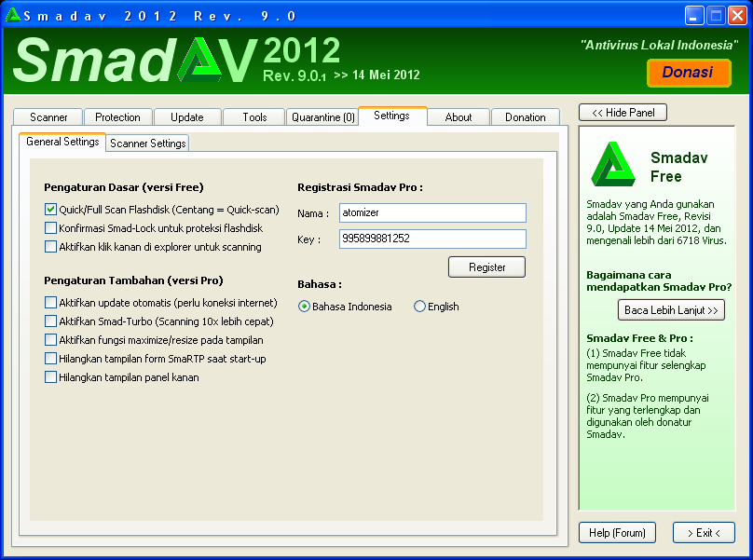Viewport: 753px width, 560px height.
Task: Click the Key input field
Action: [432, 239]
